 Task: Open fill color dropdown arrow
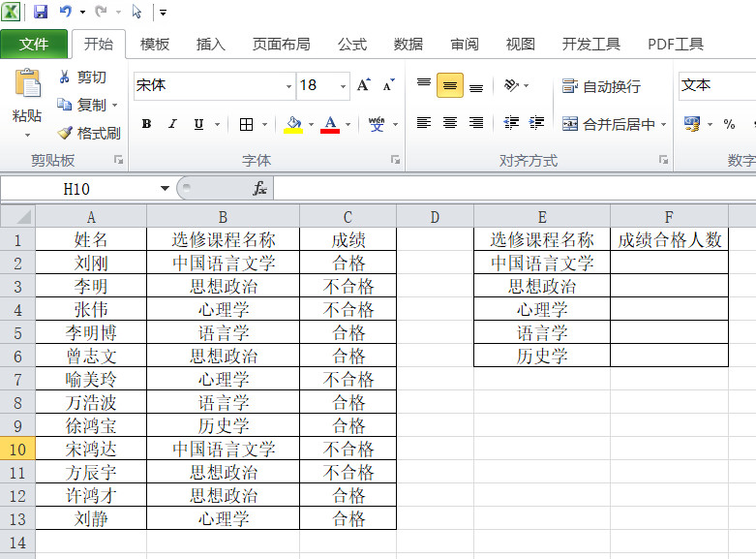(x=311, y=125)
